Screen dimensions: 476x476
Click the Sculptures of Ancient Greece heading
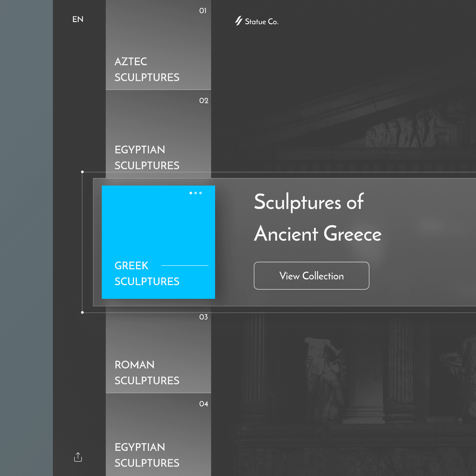coord(317,218)
